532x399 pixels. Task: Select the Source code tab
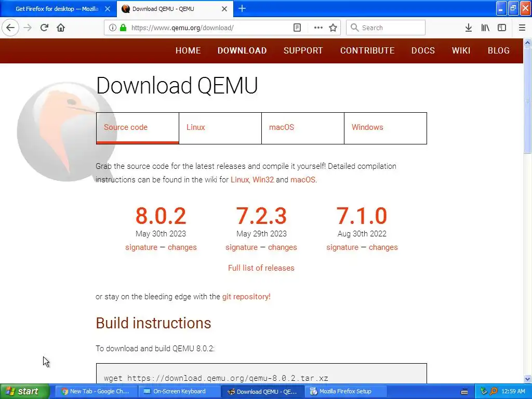pyautogui.click(x=137, y=128)
